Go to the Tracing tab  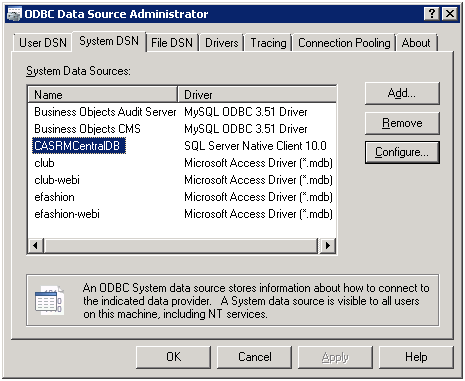(268, 43)
